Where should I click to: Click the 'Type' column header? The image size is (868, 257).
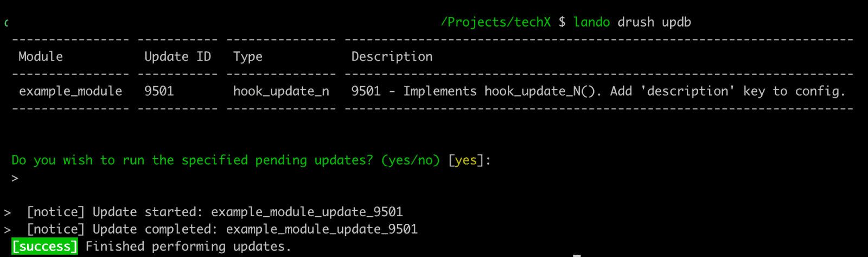coord(247,57)
